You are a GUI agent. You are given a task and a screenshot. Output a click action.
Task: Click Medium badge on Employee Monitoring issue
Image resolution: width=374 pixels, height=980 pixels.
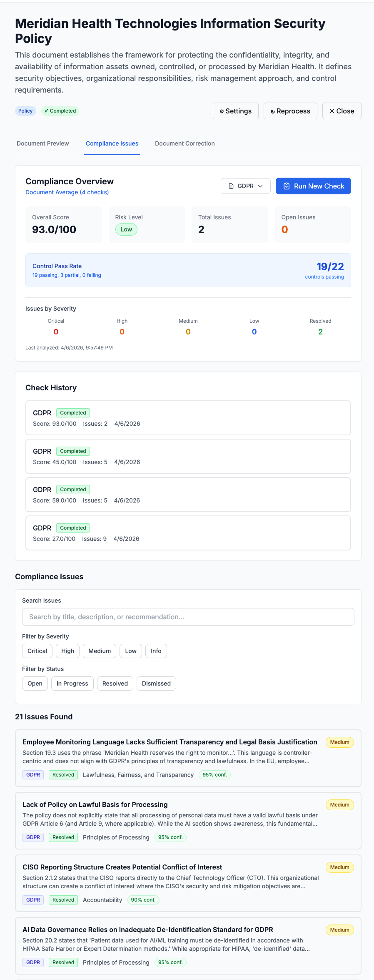click(340, 742)
